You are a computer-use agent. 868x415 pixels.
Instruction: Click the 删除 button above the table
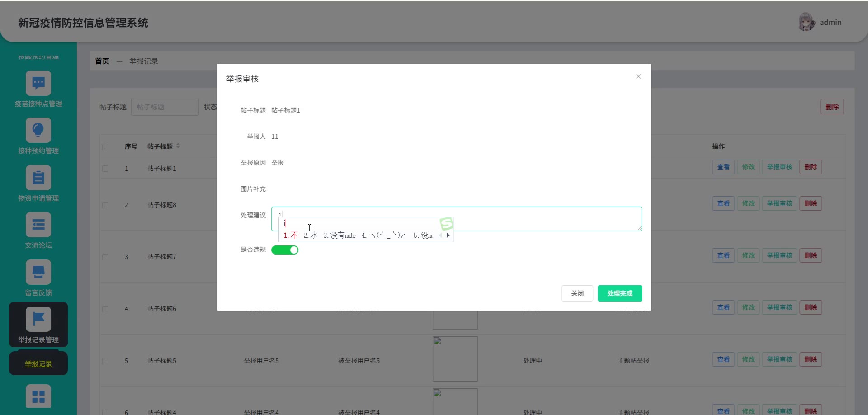coord(832,107)
